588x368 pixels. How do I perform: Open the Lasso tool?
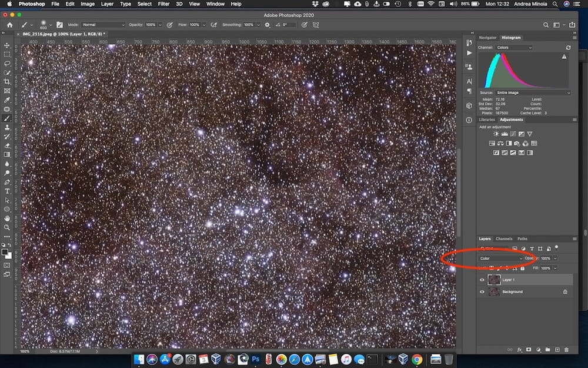8,64
